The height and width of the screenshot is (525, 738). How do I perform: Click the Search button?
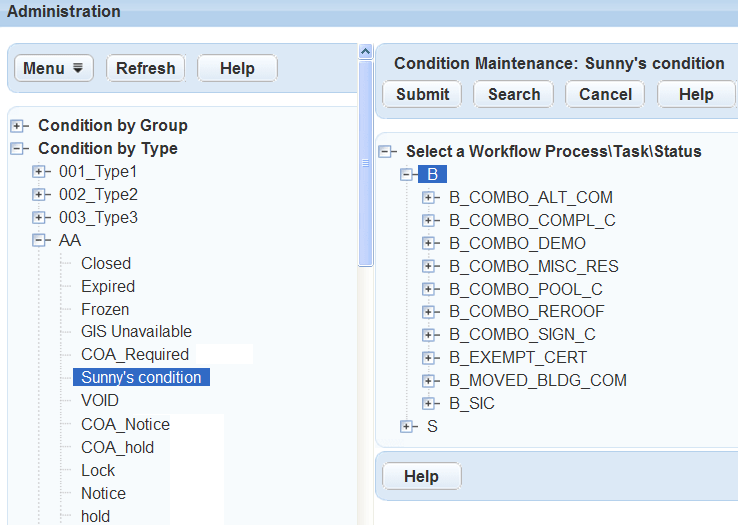click(x=514, y=94)
